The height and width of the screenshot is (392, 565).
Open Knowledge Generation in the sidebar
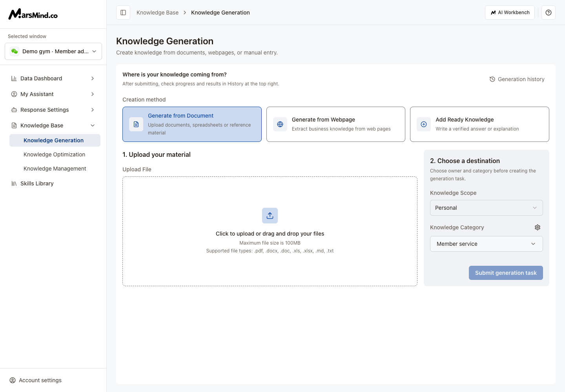55,140
